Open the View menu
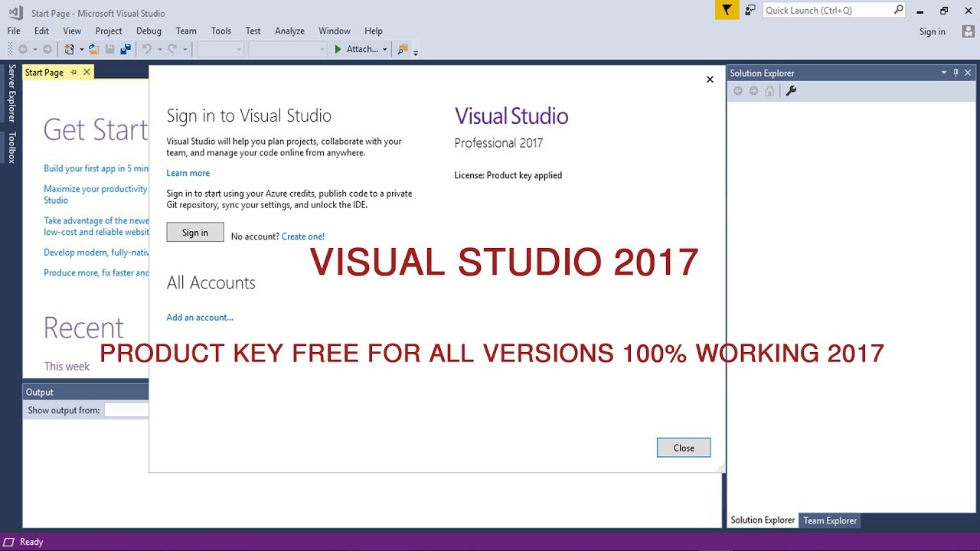The height and width of the screenshot is (551, 980). (x=72, y=31)
